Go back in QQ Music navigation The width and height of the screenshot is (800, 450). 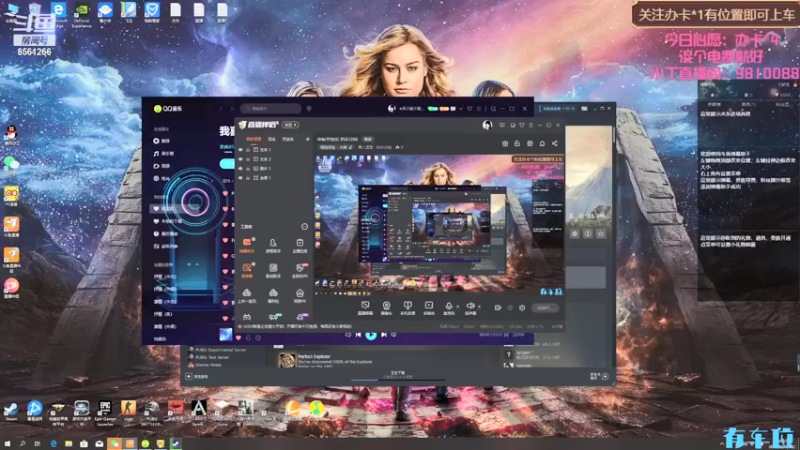click(x=221, y=109)
